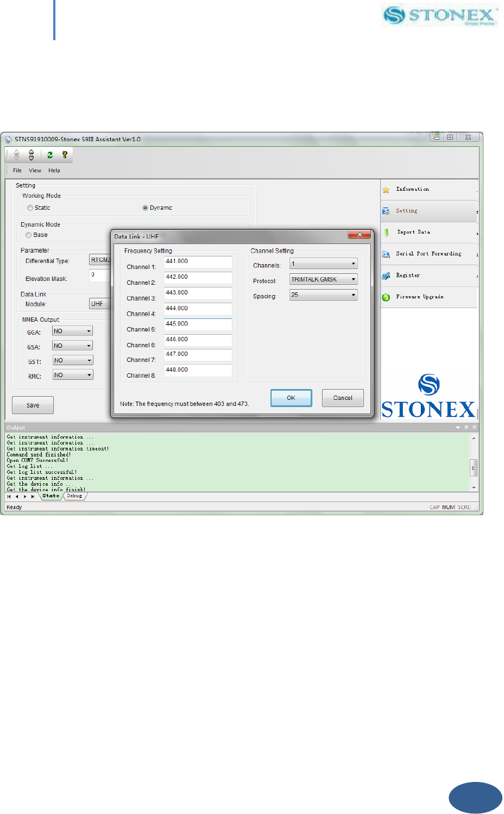
Task: Open the File menu
Action: (17, 171)
